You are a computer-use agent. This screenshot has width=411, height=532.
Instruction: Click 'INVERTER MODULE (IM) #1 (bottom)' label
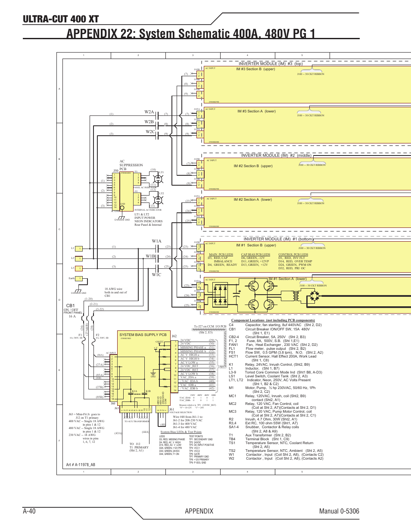click(x=278, y=239)
